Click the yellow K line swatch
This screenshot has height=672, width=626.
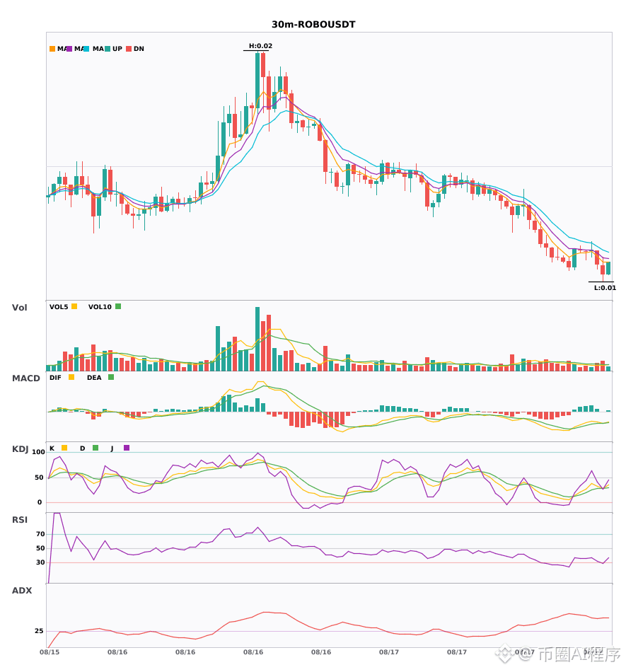point(64,448)
